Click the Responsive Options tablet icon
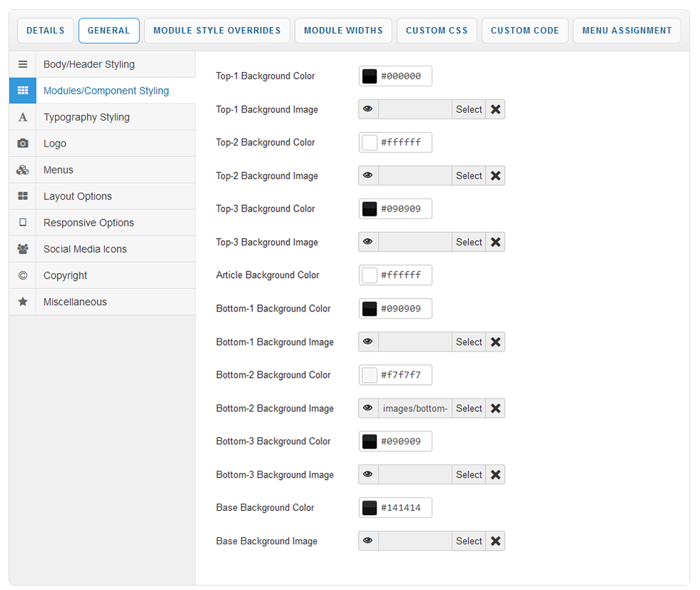This screenshot has width=700, height=590. [x=23, y=223]
